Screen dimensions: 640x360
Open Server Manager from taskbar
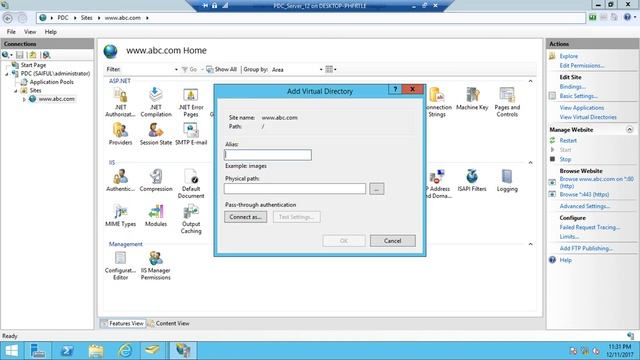pyautogui.click(x=38, y=351)
